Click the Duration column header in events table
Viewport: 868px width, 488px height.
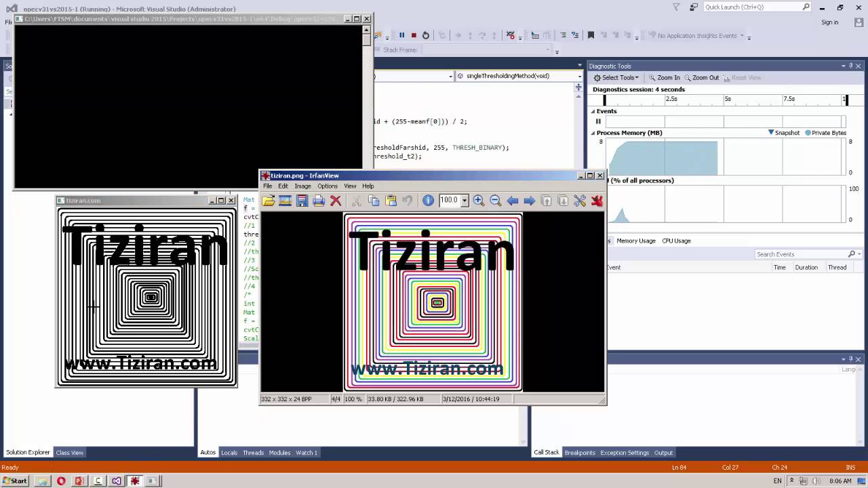pos(806,268)
